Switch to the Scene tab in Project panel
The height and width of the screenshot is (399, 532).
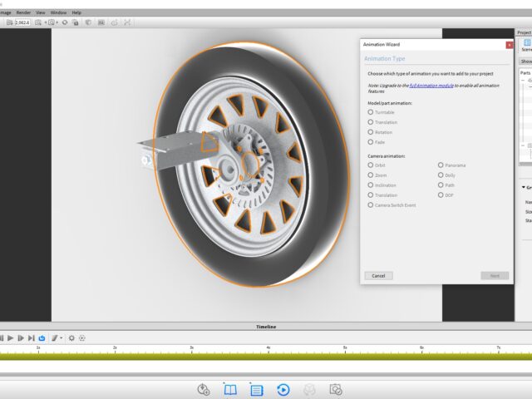click(526, 45)
